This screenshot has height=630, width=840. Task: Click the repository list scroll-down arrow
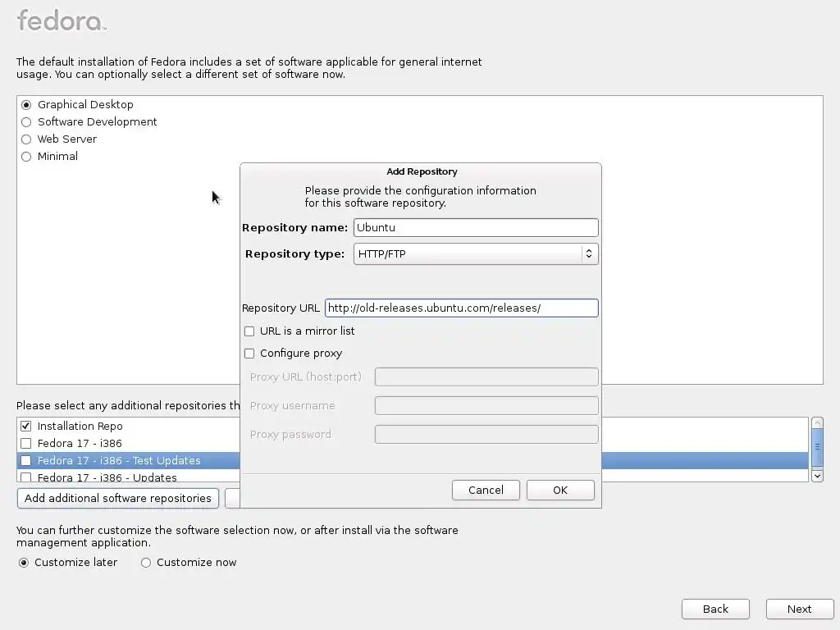tap(817, 476)
